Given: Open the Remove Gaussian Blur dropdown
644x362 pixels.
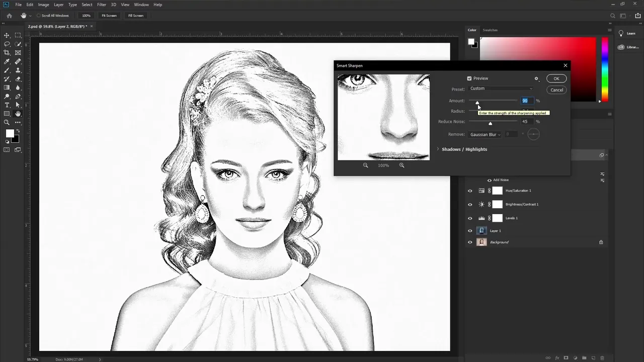Looking at the screenshot, I should 485,135.
